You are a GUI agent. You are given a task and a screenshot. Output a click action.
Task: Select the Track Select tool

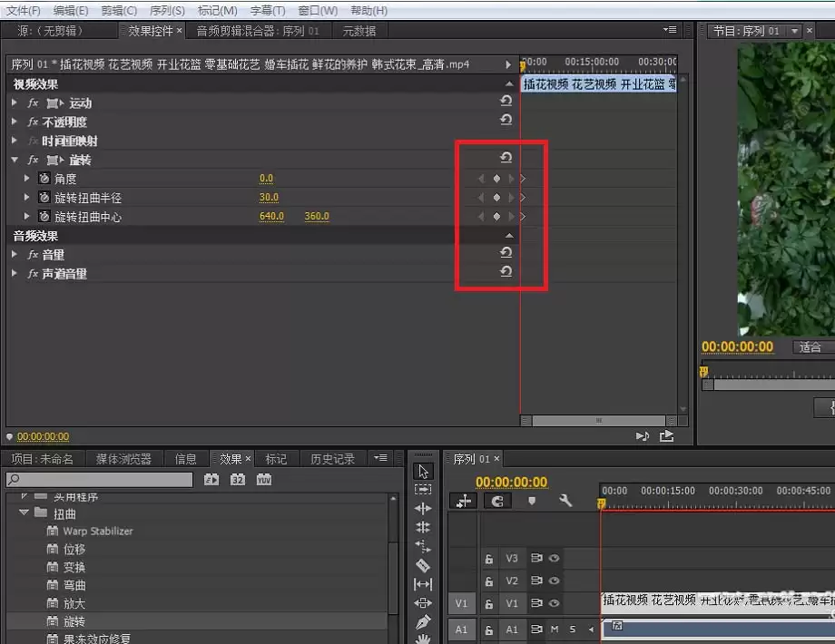[x=422, y=490]
